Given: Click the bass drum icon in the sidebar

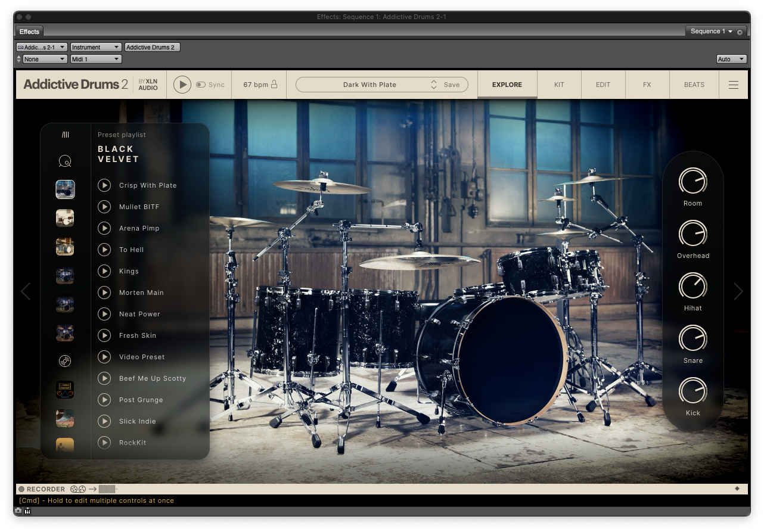Looking at the screenshot, I should [x=65, y=161].
